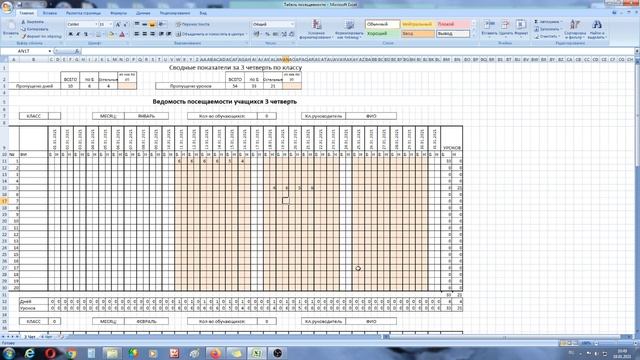Apply the Хороший cell style

click(382, 34)
